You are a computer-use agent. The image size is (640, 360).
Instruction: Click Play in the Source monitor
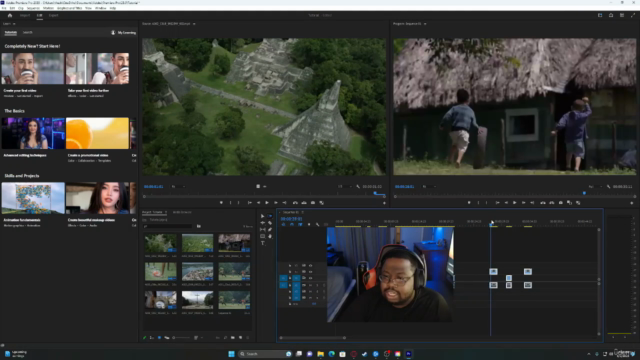coord(267,202)
